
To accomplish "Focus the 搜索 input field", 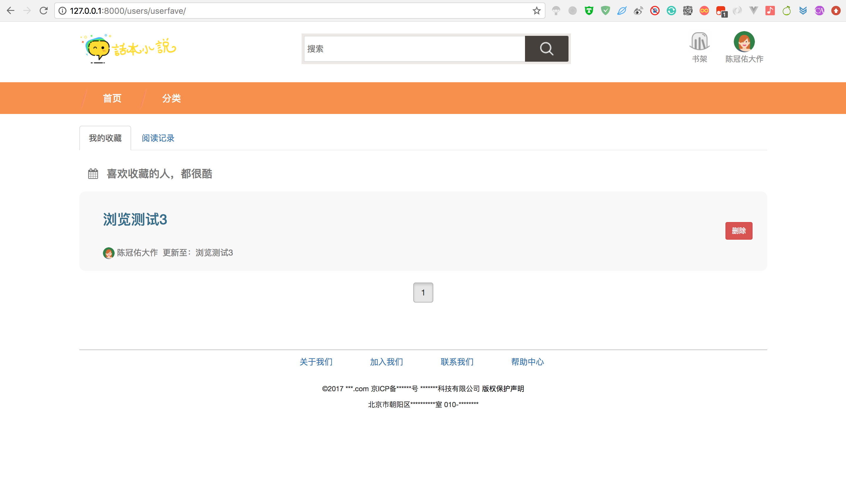I will (x=414, y=48).
